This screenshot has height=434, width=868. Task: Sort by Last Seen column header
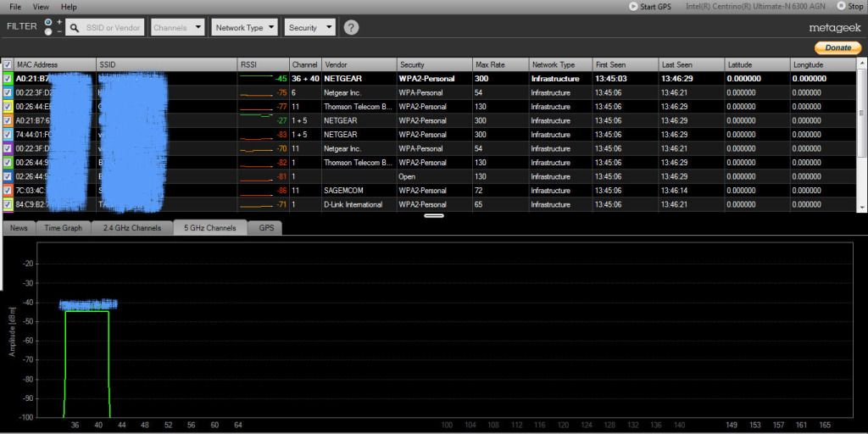point(692,64)
